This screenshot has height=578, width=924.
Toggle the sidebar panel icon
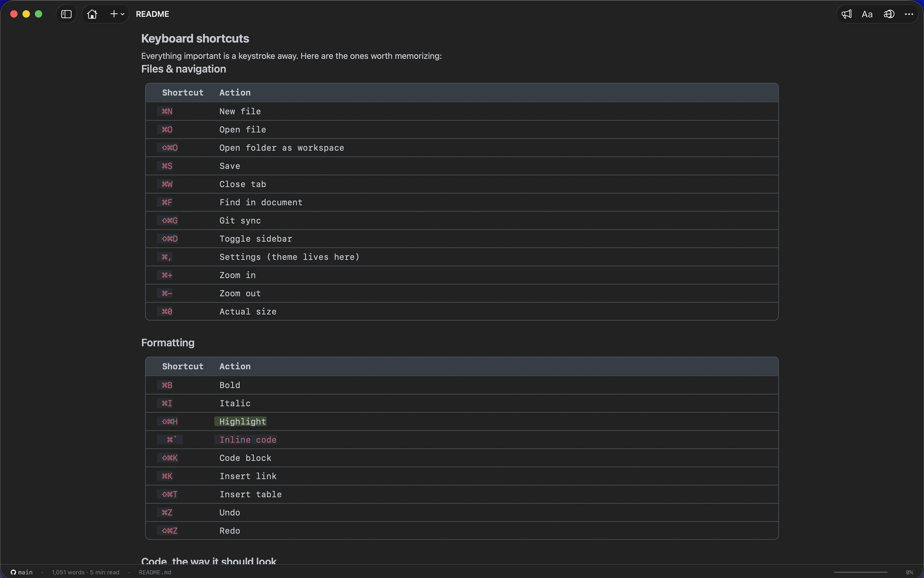tap(66, 14)
